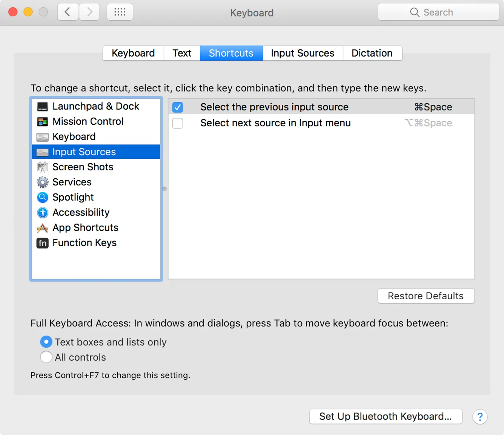Select the App Shortcuts icon
The width and height of the screenshot is (504, 435).
42,228
